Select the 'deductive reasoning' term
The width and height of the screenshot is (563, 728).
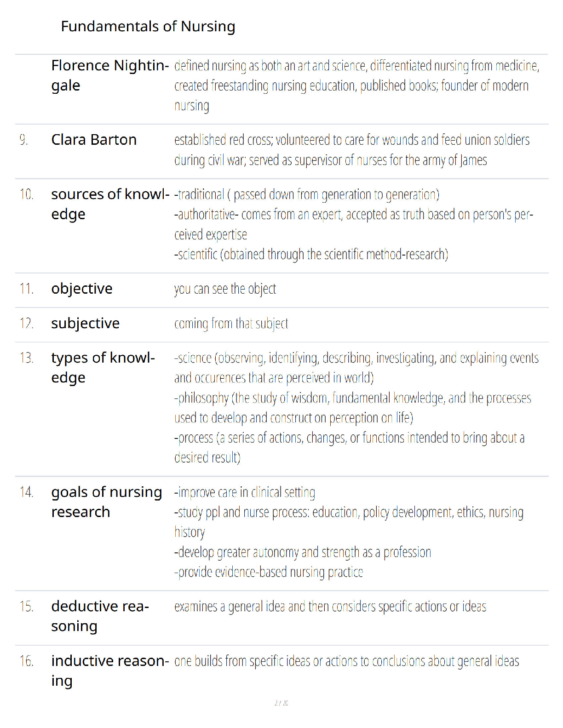(x=100, y=616)
